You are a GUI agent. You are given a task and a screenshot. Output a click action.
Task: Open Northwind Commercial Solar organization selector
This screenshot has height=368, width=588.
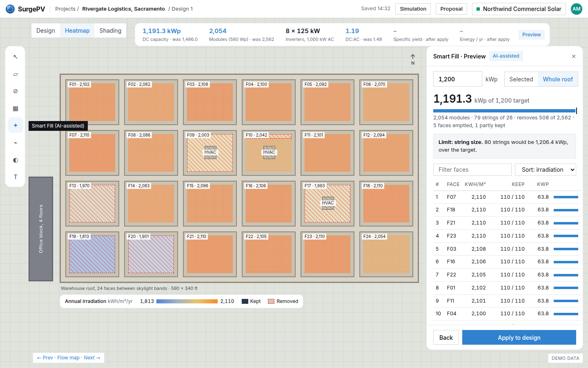tap(519, 9)
